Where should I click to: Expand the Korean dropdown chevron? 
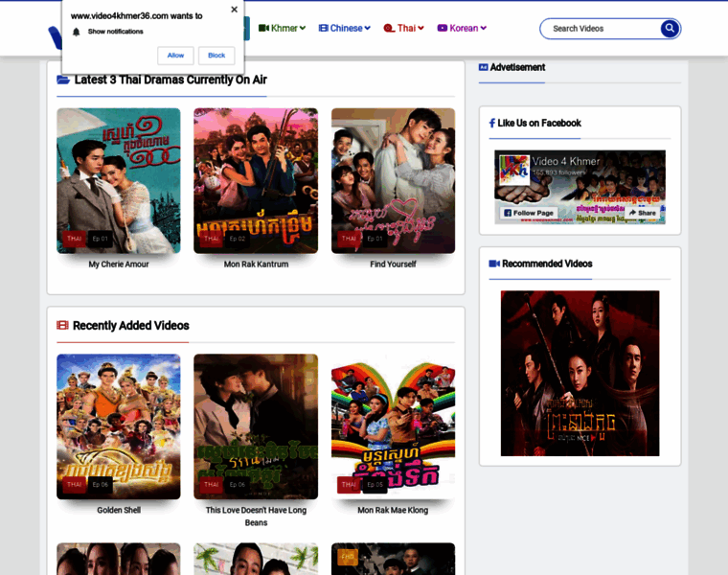point(484,29)
